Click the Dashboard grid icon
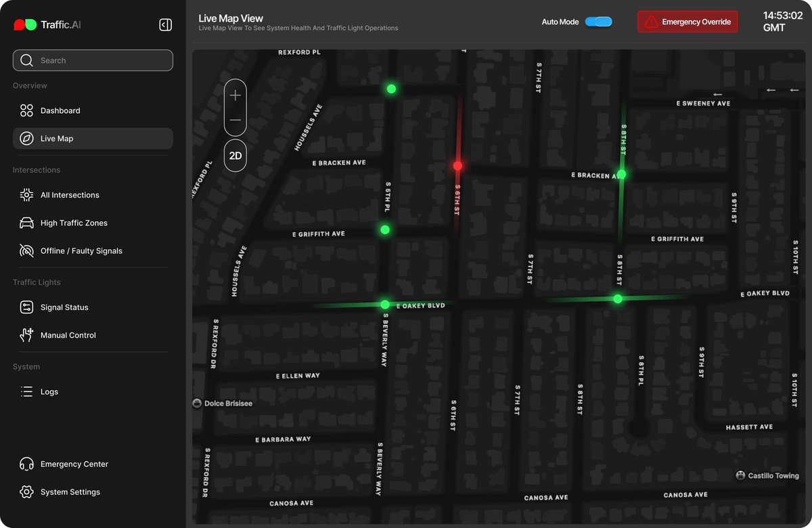The image size is (812, 528). pos(26,110)
